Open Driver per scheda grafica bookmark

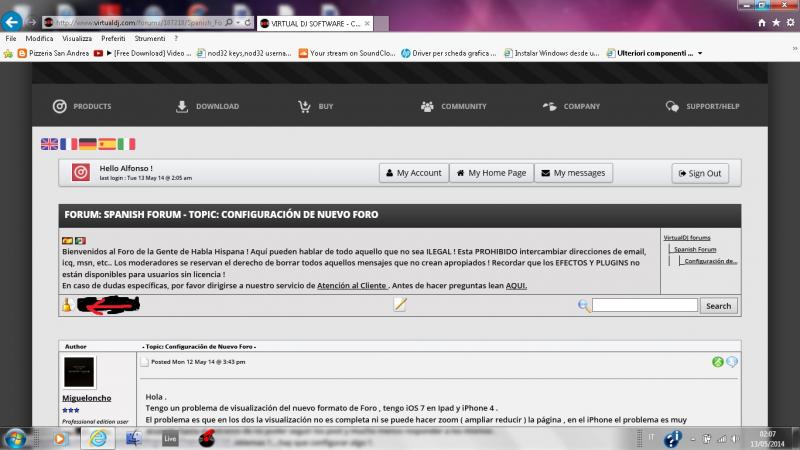pos(448,53)
